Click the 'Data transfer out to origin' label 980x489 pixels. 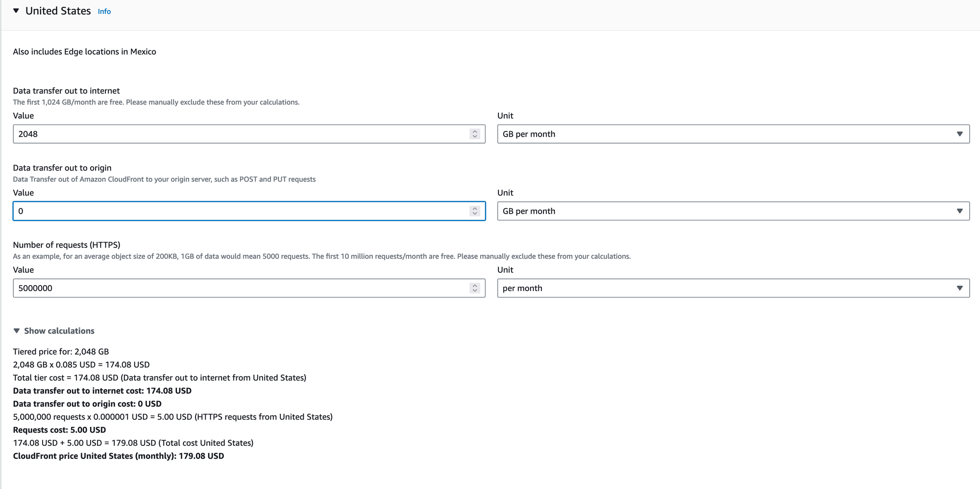pyautogui.click(x=62, y=168)
